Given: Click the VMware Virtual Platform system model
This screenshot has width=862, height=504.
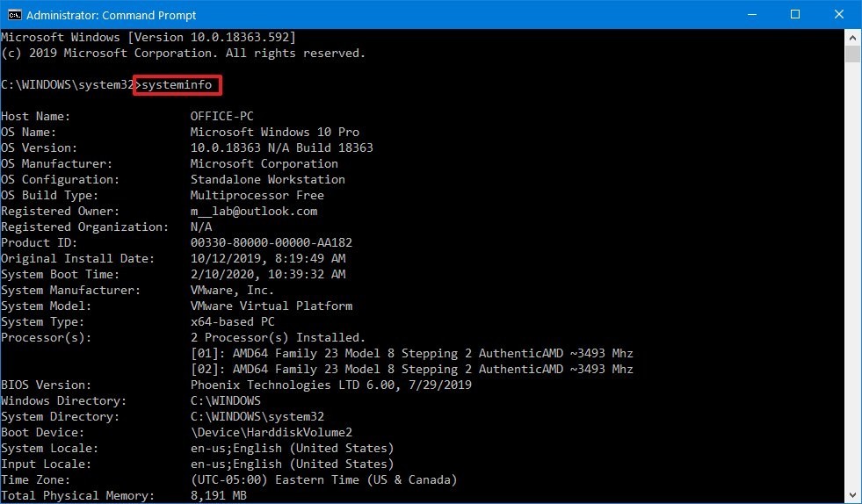Looking at the screenshot, I should 271,306.
